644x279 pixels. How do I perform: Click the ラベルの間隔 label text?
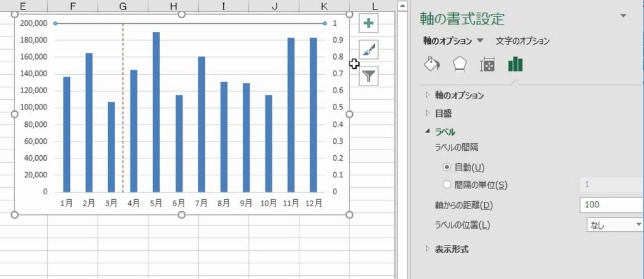click(457, 147)
